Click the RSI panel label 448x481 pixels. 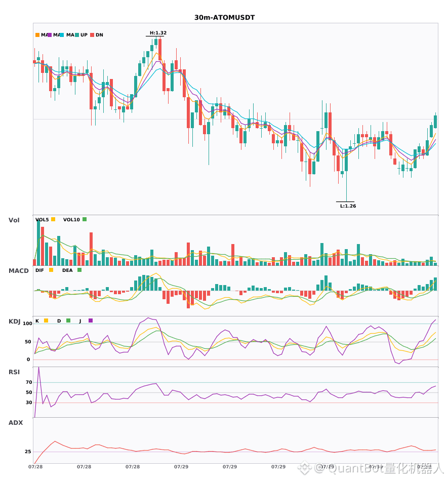pyautogui.click(x=14, y=372)
